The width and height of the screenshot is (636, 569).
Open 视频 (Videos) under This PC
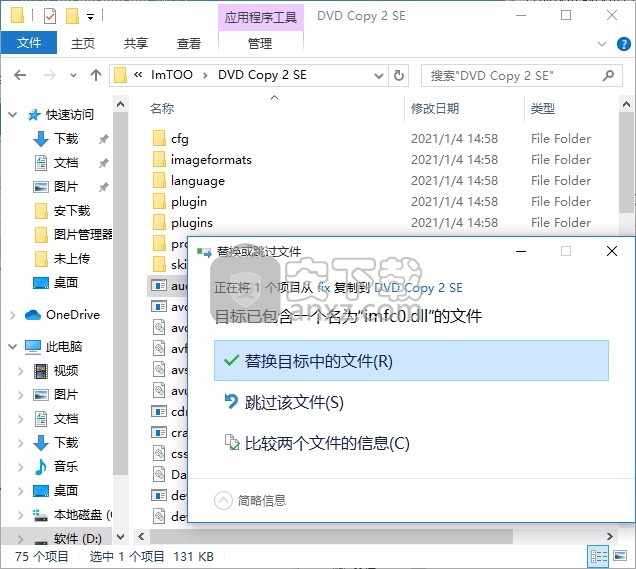(x=66, y=370)
